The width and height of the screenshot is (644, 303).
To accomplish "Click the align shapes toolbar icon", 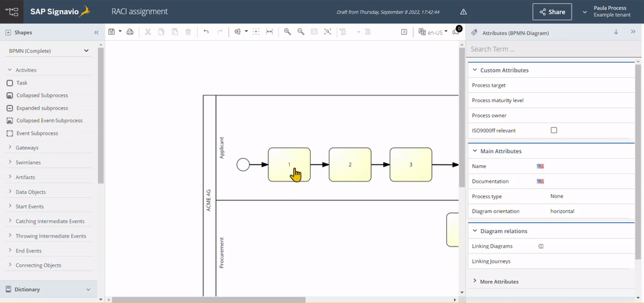I will coord(237,32).
